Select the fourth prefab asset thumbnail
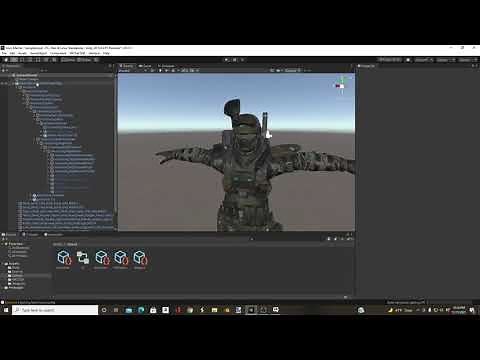The width and height of the screenshot is (480, 360). click(x=120, y=258)
